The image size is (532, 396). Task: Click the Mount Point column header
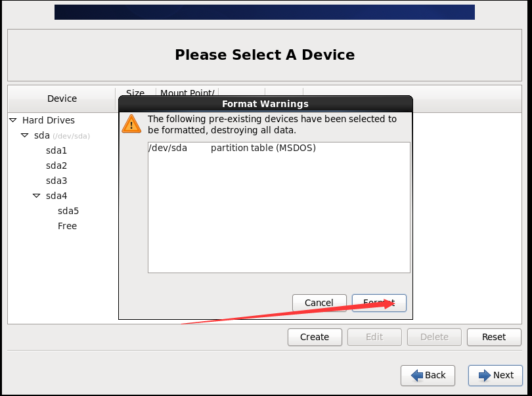tap(187, 93)
